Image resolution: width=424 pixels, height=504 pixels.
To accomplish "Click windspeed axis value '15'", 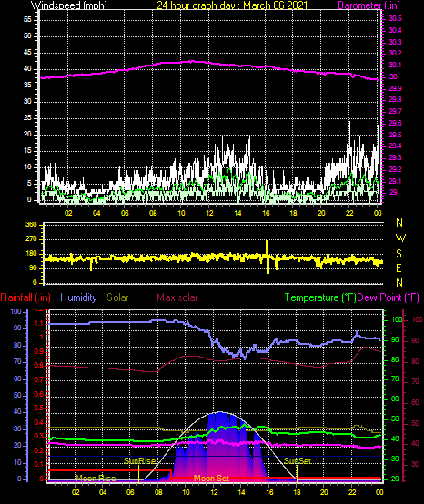I will [27, 151].
